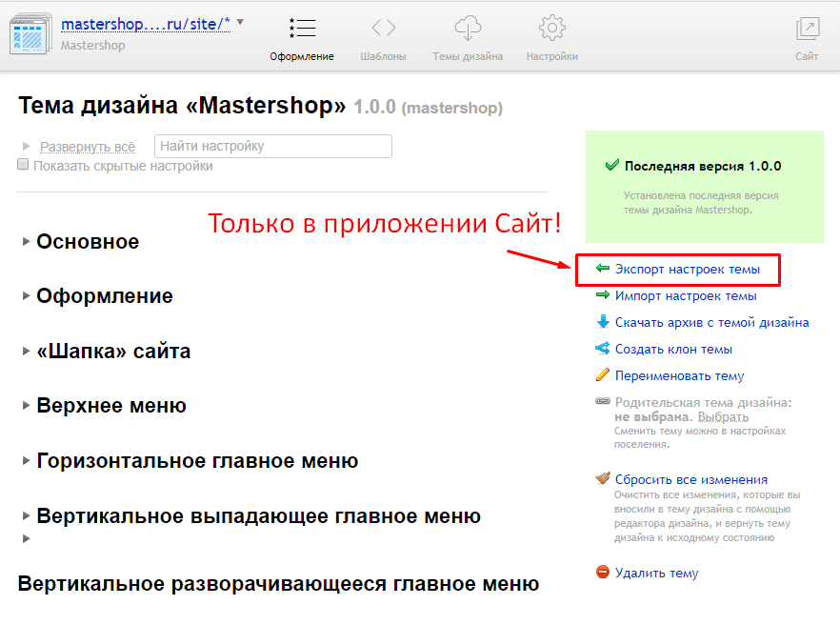840x625 pixels.
Task: Open the Шаблоны templates icon
Action: (384, 29)
